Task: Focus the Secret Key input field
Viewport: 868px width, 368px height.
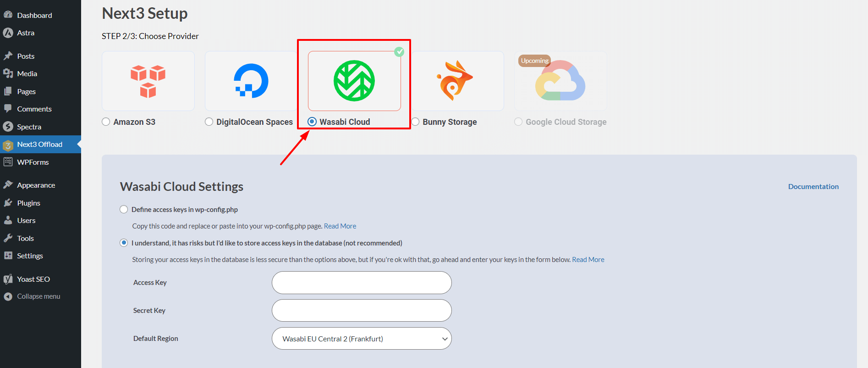Action: point(362,311)
